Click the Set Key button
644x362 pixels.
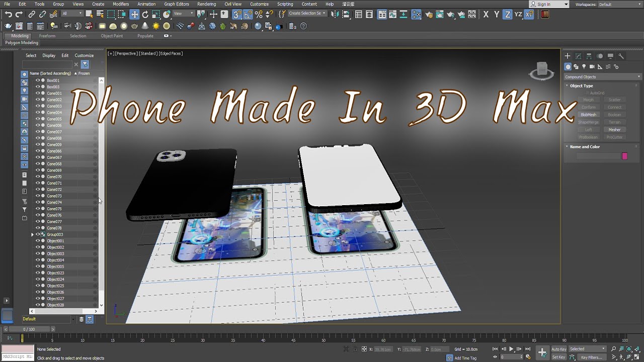pyautogui.click(x=558, y=357)
